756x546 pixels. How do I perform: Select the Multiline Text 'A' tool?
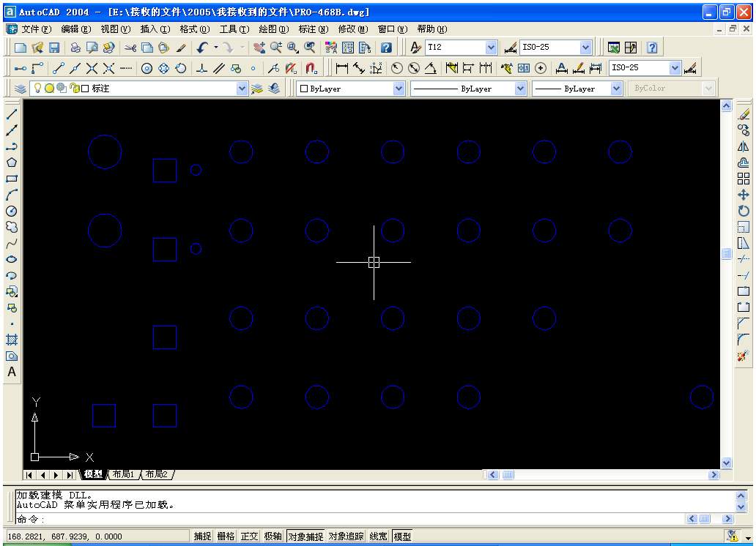(x=12, y=372)
